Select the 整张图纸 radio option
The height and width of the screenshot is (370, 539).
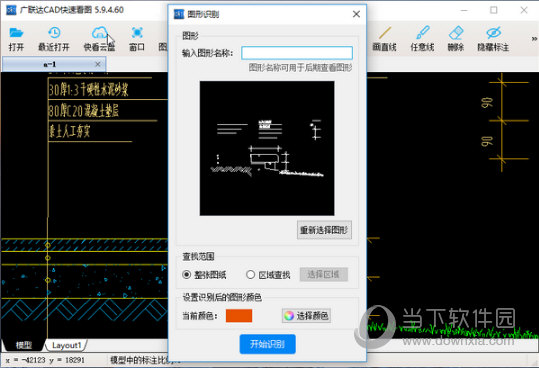pos(204,274)
